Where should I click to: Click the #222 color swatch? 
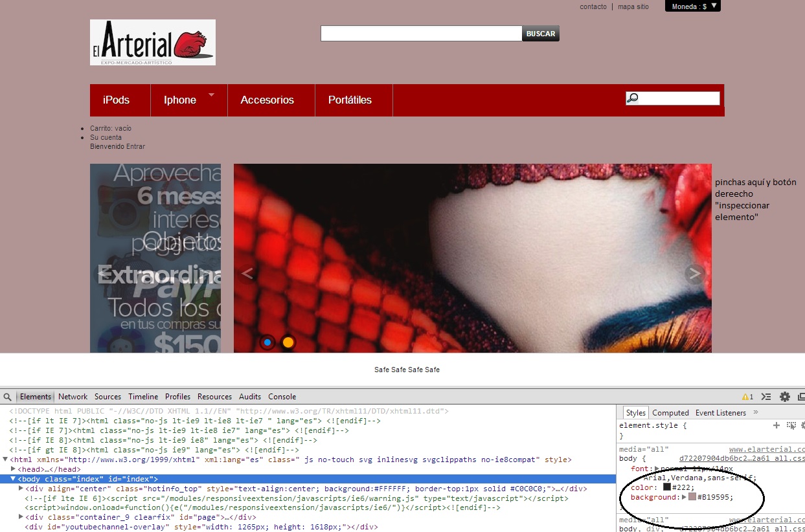pyautogui.click(x=666, y=487)
